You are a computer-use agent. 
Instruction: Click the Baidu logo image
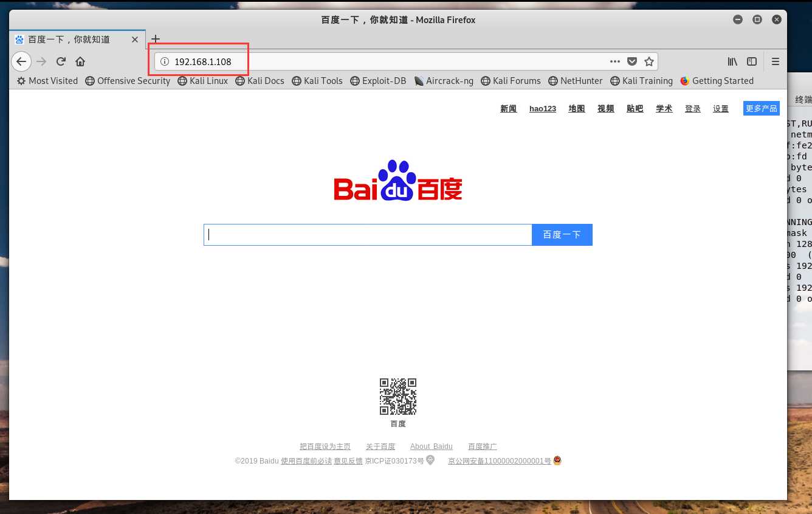point(398,181)
